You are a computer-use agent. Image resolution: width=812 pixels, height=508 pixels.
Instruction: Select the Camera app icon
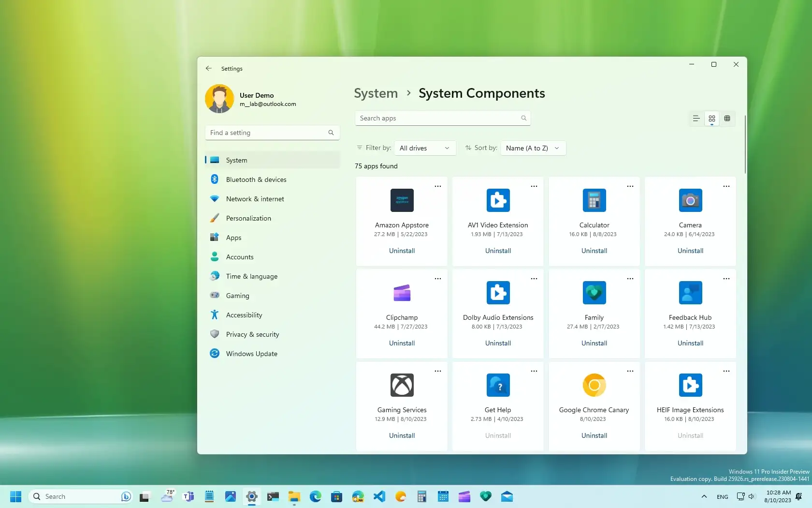[x=690, y=200]
